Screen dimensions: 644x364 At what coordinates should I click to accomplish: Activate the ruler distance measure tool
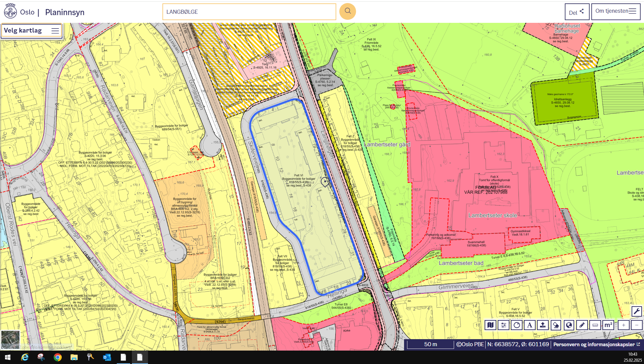tap(595, 325)
